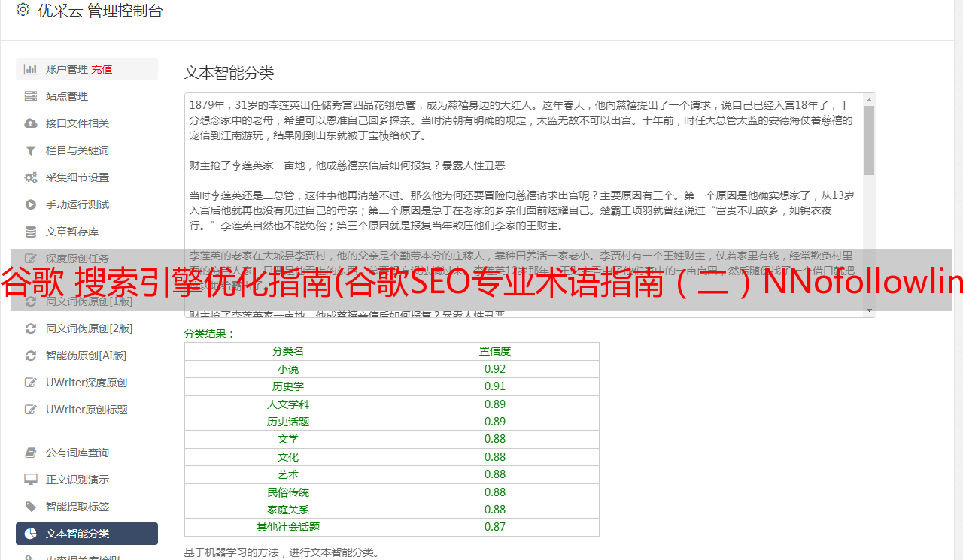Open 账户管理 in the sidebar
963x560 pixels.
87,69
